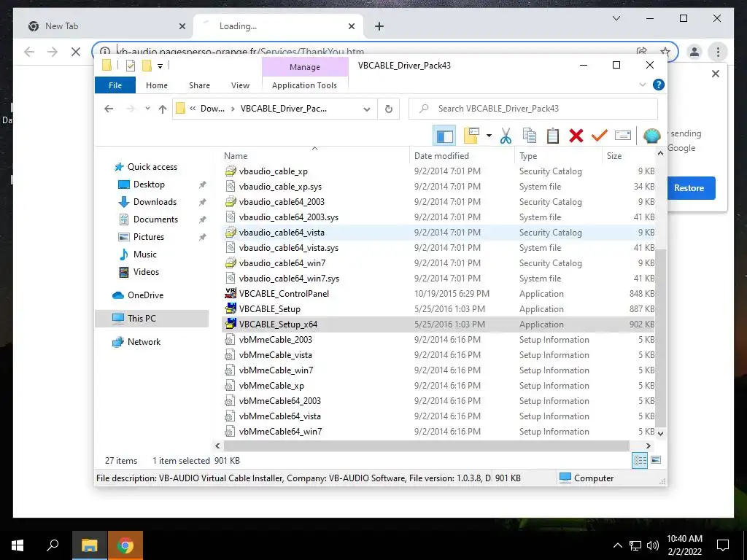Select the Manage contextual tab
The width and height of the screenshot is (747, 560).
click(x=305, y=67)
